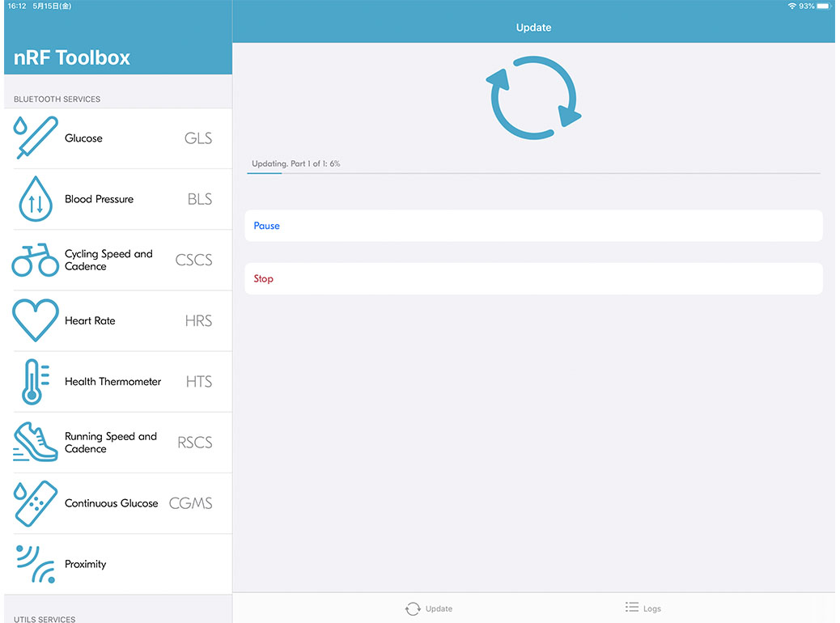Click the 16:12 clock in status bar
The height and width of the screenshot is (623, 840).
[x=17, y=6]
